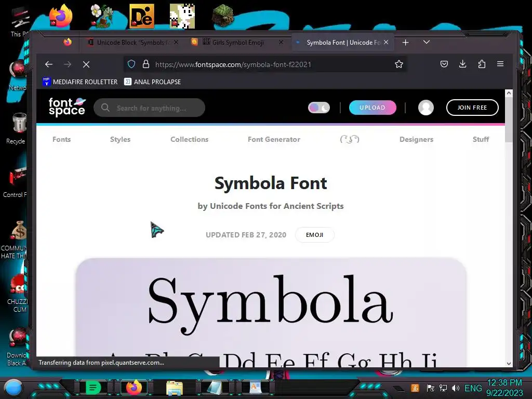Click the EMOJI tag
Screen dimensions: 532x399
point(314,235)
